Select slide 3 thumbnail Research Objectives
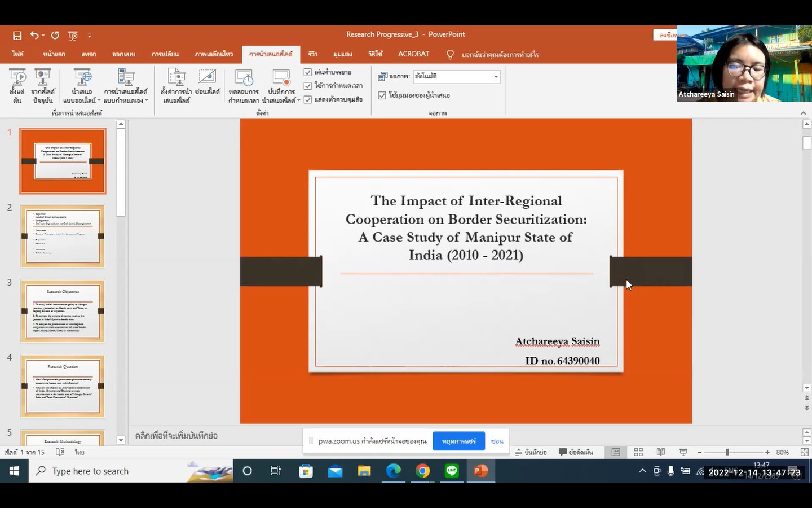812x508 pixels. pyautogui.click(x=63, y=311)
